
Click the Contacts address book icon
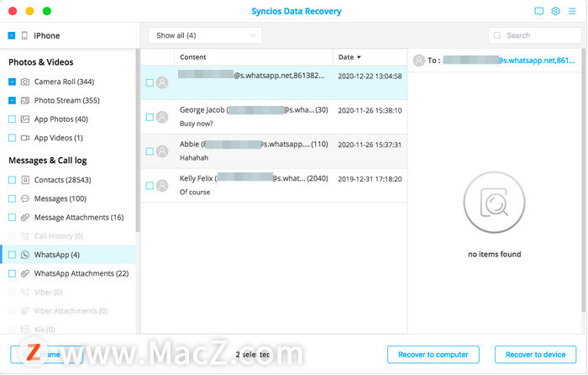click(x=25, y=180)
